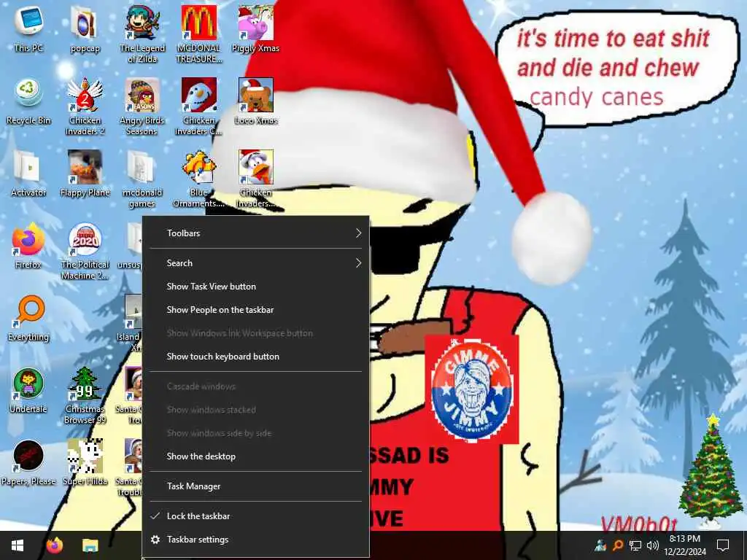Launch Blue Ornaments desktop shortcut
The height and width of the screenshot is (560, 747).
pos(198,178)
